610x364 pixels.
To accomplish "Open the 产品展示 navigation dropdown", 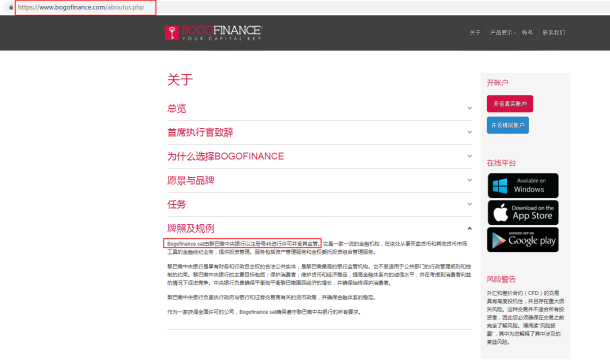I will (x=503, y=33).
